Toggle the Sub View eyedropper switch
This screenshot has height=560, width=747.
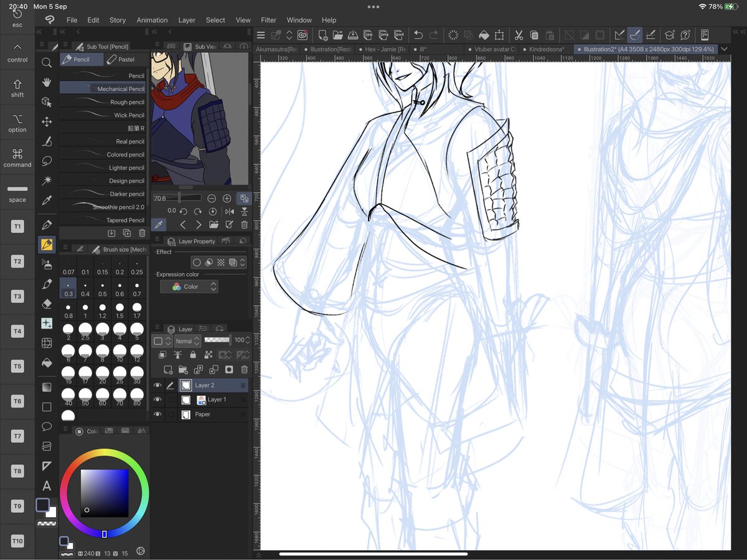tap(158, 225)
